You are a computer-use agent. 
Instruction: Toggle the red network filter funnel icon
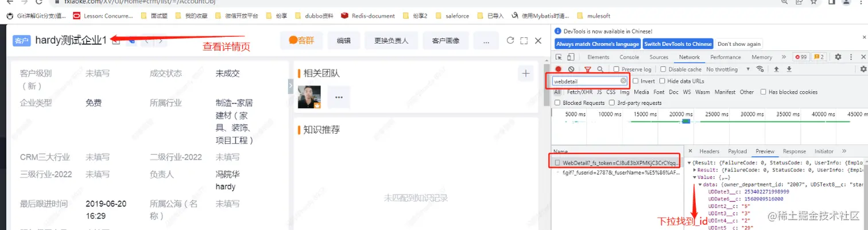[x=587, y=69]
